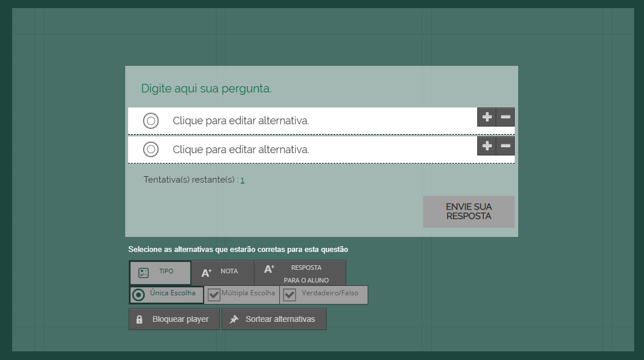Select the second alternative radio button

tap(151, 150)
